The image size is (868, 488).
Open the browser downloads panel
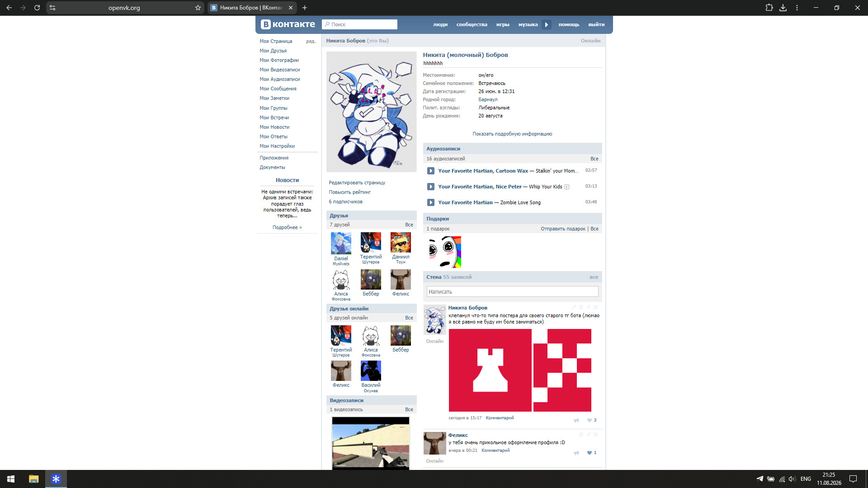point(783,8)
